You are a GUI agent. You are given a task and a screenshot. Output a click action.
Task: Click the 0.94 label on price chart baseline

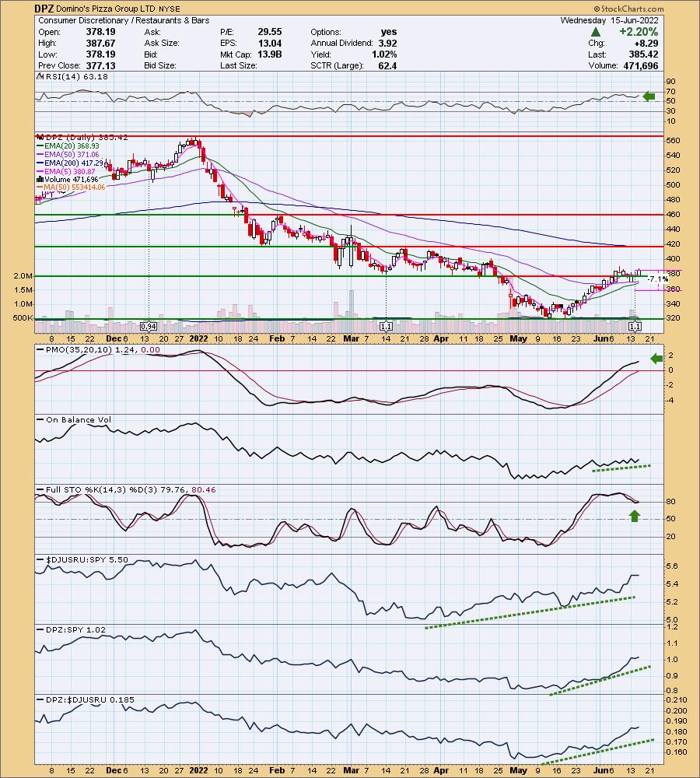[149, 326]
